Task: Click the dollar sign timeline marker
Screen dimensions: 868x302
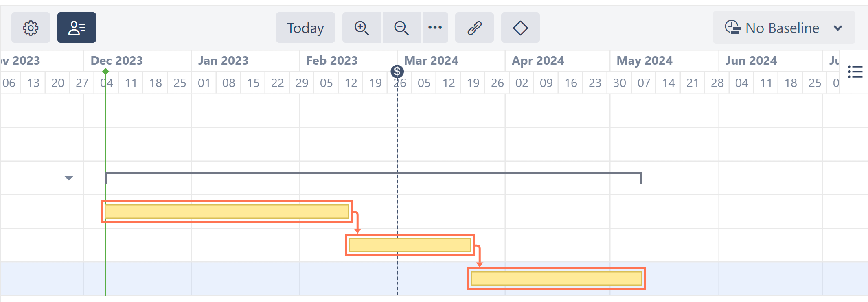Action: [x=397, y=72]
